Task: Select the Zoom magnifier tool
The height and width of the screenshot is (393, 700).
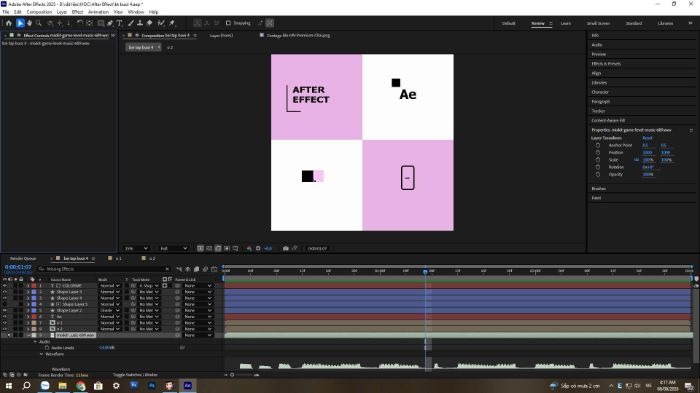Action: 39,23
